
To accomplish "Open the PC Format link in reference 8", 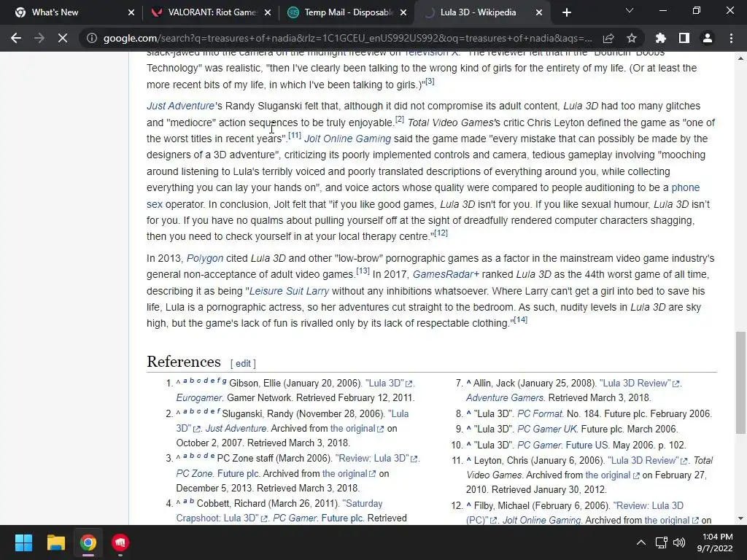I will [540, 414].
